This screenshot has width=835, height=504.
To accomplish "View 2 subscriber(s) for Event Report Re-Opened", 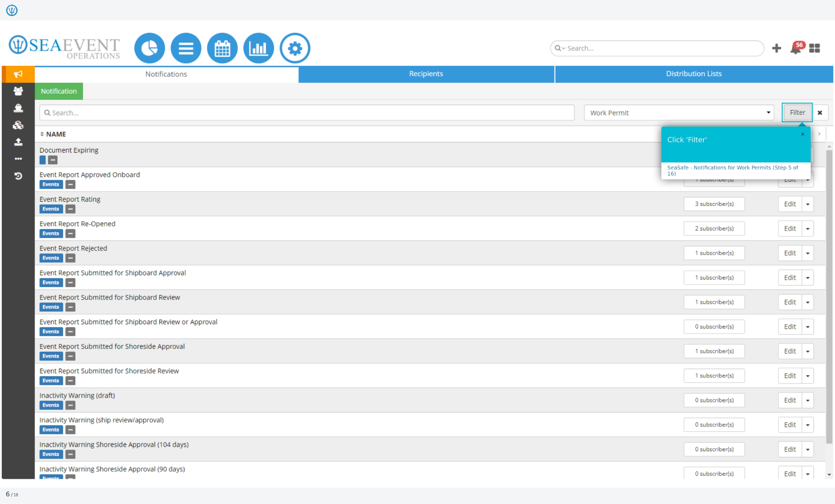I will click(x=714, y=229).
